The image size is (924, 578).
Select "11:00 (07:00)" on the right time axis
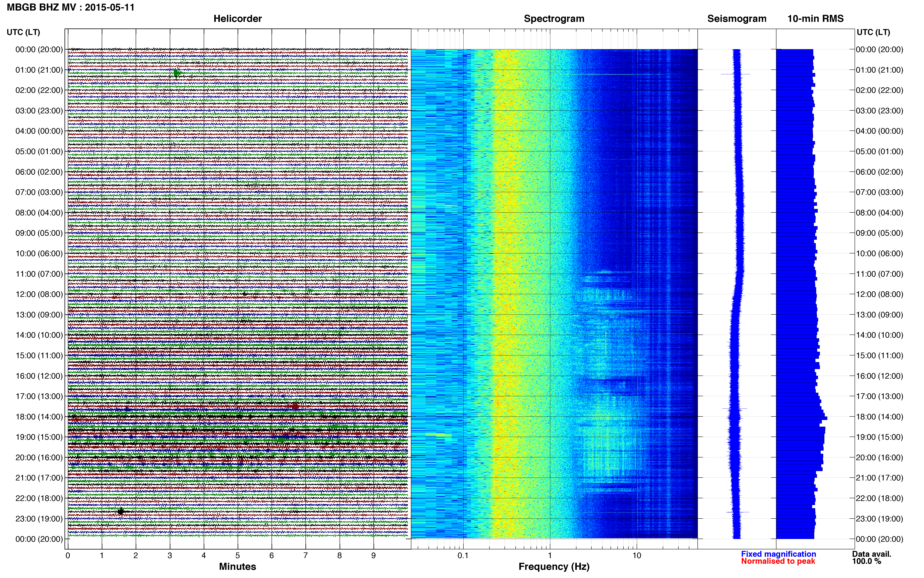click(880, 274)
